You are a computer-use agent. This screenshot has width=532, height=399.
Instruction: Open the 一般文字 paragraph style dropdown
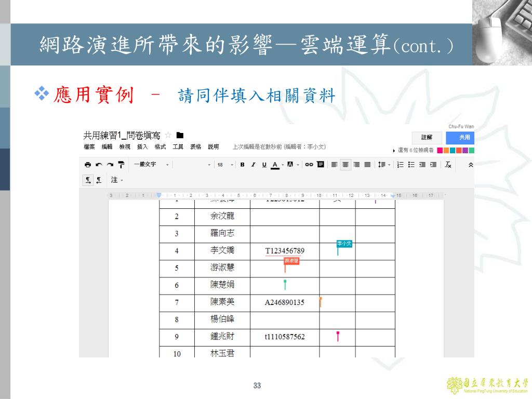click(151, 165)
